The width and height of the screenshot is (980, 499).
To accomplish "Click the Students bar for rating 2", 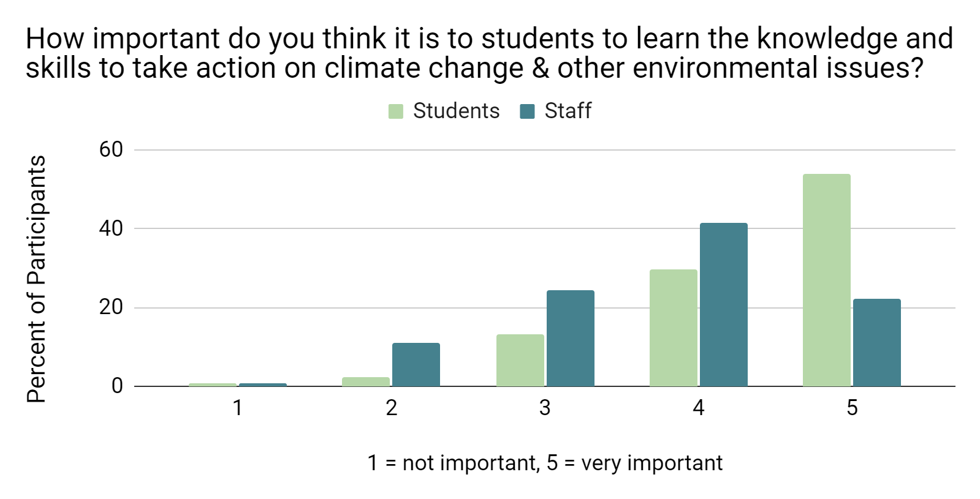I will 366,381.
